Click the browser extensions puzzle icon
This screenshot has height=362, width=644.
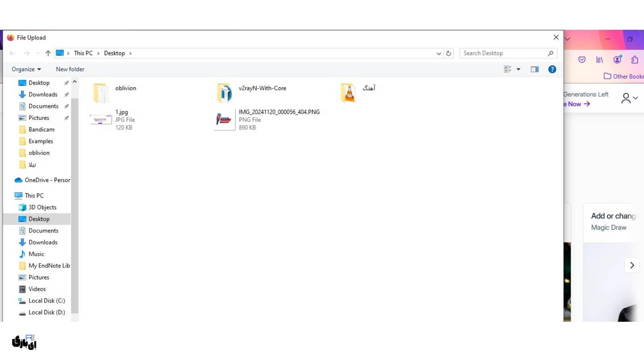pos(635,60)
